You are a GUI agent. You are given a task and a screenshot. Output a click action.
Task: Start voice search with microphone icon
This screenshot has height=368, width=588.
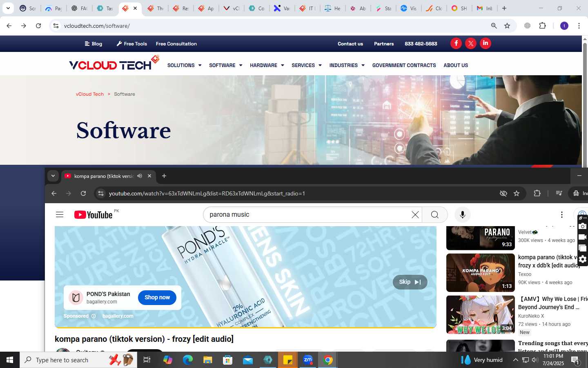[462, 215]
